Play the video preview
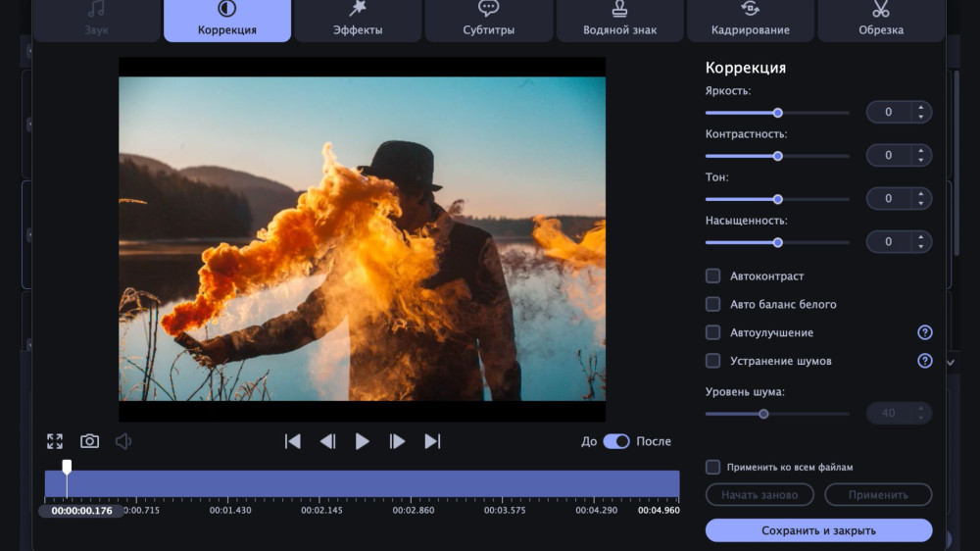The image size is (980, 551). 362,441
